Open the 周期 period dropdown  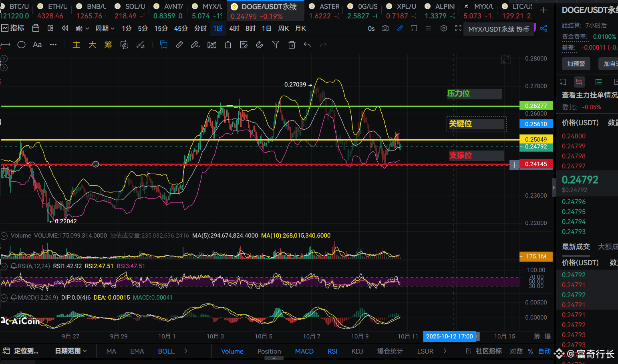105,28
